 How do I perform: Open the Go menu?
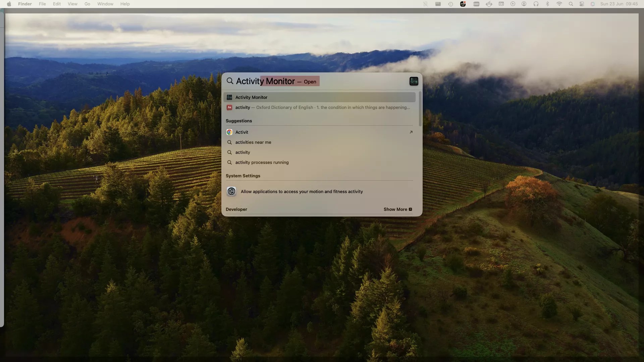click(87, 4)
